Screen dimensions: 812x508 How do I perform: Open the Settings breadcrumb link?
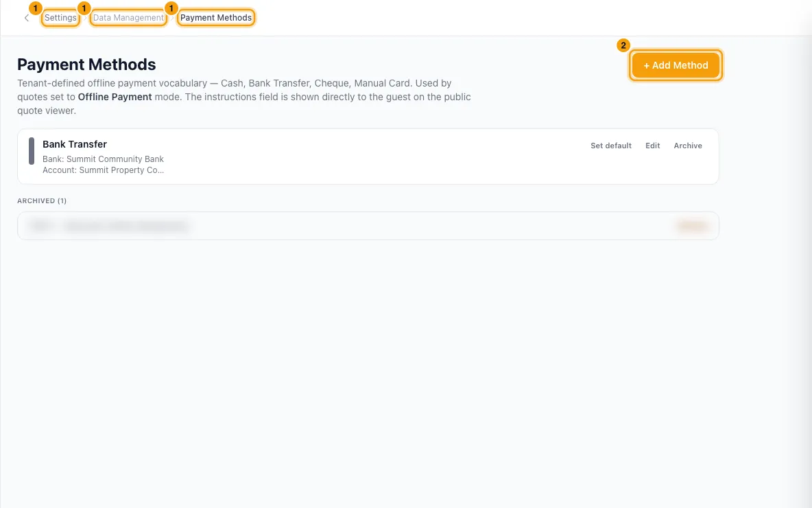coord(60,18)
